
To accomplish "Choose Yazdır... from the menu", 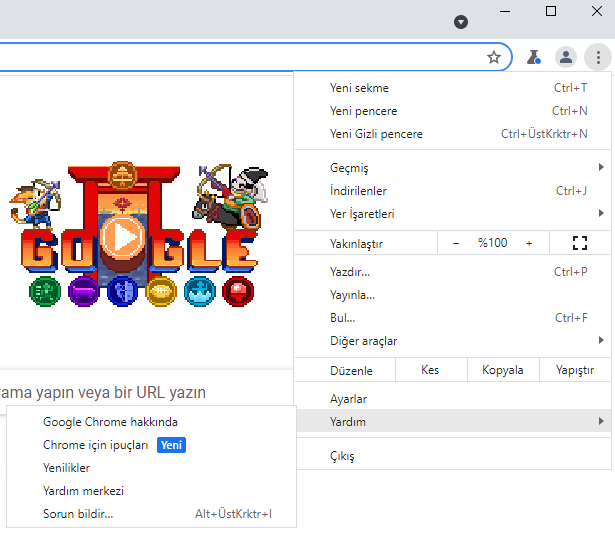I will click(453, 272).
